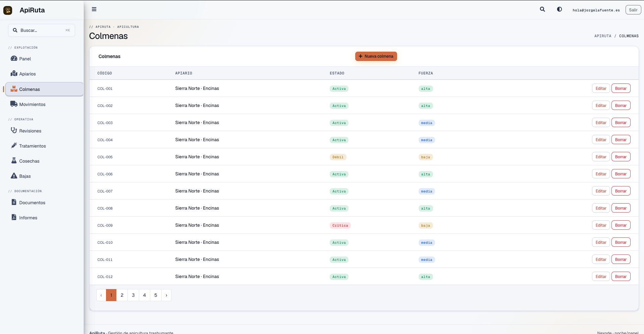
Task: Delete hive COL-009 with Borrar
Action: (x=621, y=225)
